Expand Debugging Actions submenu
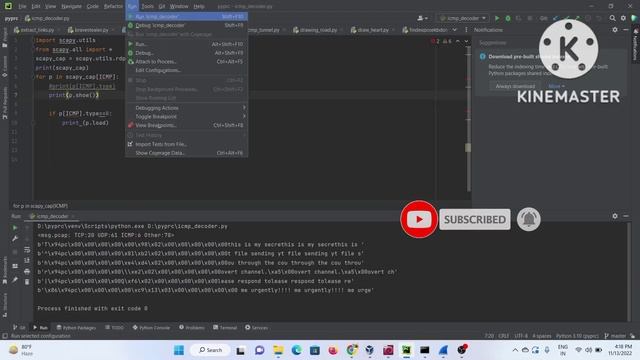Screen dimensions: 640x360 pyautogui.click(x=187, y=108)
